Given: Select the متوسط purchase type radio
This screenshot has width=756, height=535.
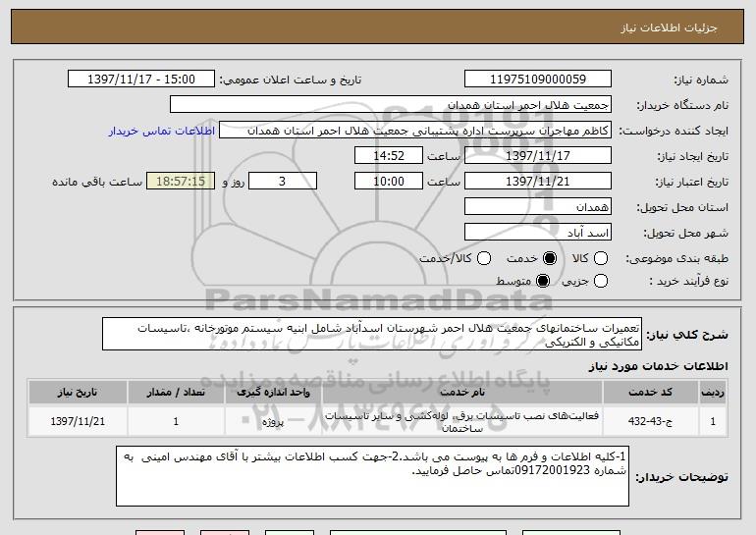Looking at the screenshot, I should [x=542, y=281].
